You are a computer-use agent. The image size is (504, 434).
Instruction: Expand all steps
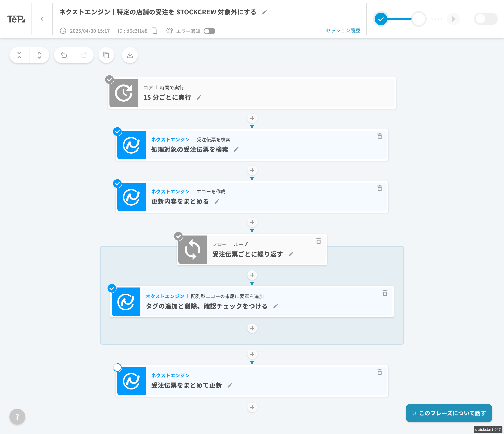[x=39, y=55]
